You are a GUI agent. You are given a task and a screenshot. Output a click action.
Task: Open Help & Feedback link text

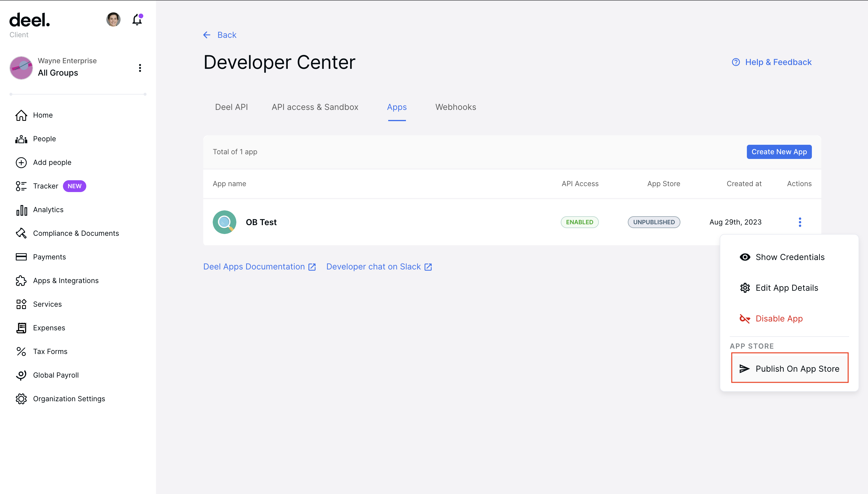[x=778, y=62]
